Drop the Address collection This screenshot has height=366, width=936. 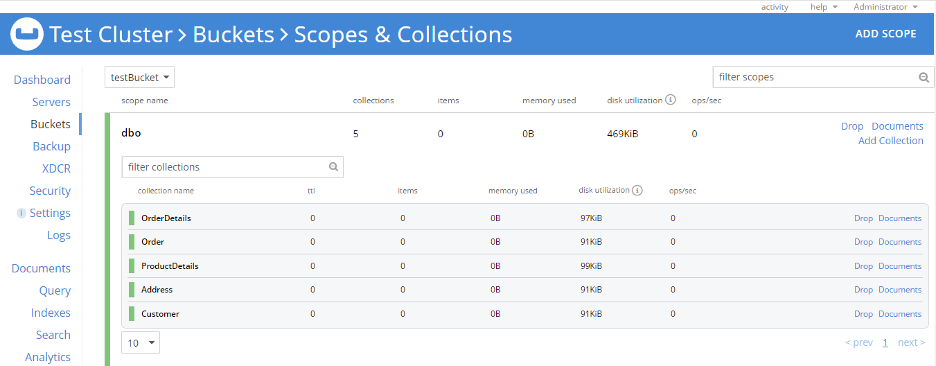click(863, 290)
